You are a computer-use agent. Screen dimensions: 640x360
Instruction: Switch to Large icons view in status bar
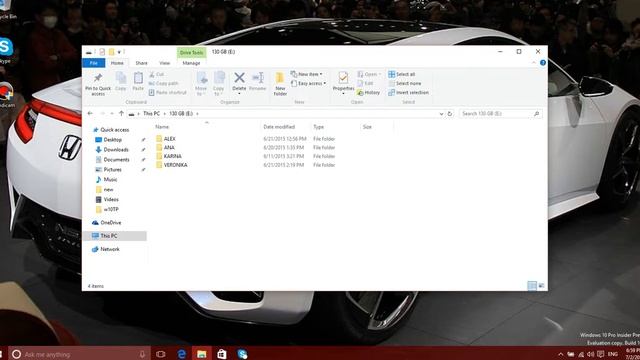541,286
